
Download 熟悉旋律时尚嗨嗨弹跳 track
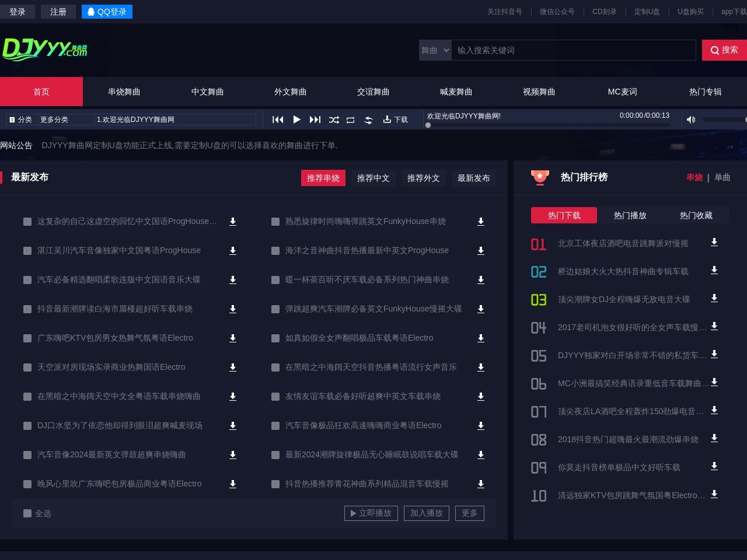tap(481, 222)
